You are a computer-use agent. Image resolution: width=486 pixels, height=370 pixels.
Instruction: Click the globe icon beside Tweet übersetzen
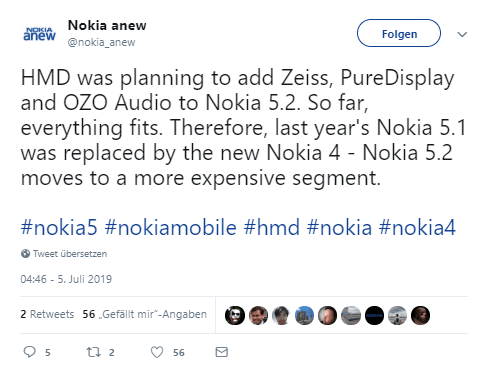pos(25,254)
